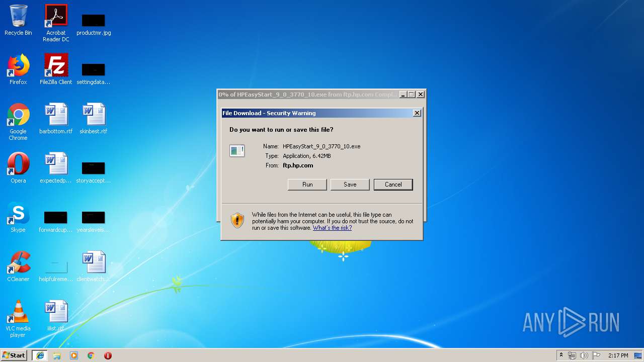Select the yearslevels file icon
Viewport: 644px width, 362px height.
click(x=94, y=222)
